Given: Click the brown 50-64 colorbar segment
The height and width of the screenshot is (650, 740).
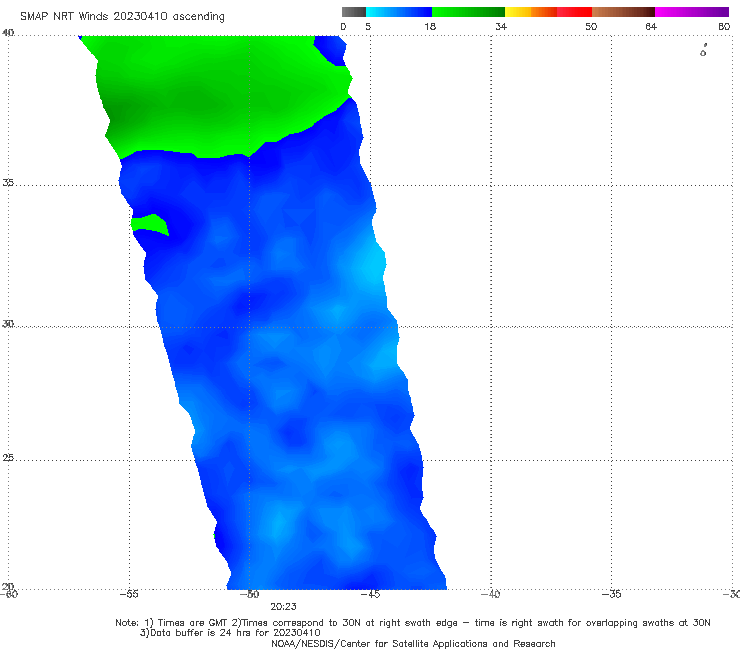Looking at the screenshot, I should point(623,12).
